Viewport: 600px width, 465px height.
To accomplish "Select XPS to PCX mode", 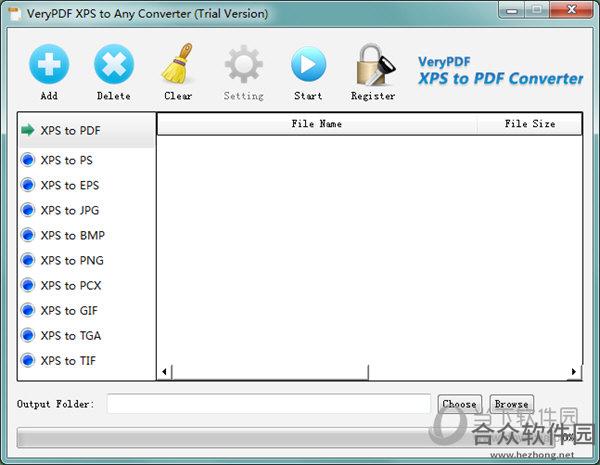I will (x=61, y=286).
